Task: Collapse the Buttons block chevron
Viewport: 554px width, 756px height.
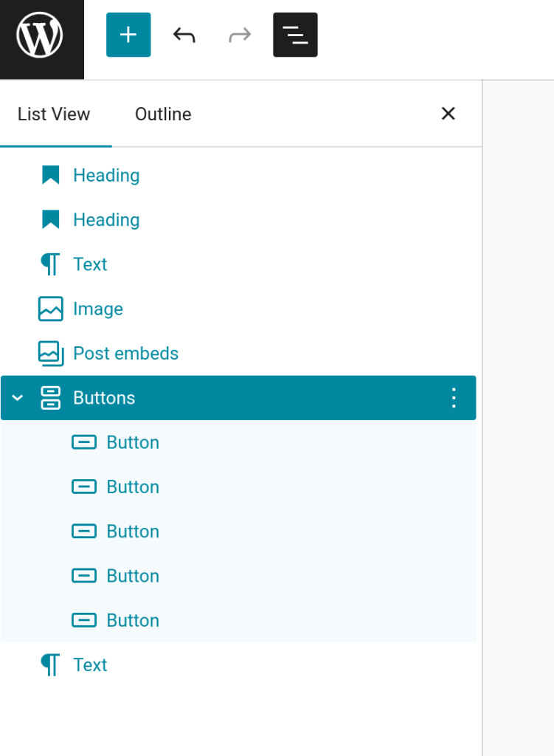Action: click(x=18, y=398)
